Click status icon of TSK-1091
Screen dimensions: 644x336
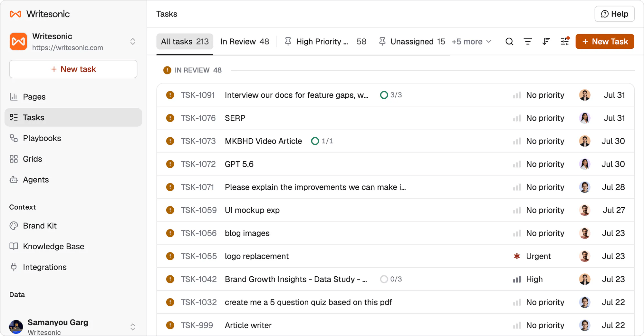(170, 95)
